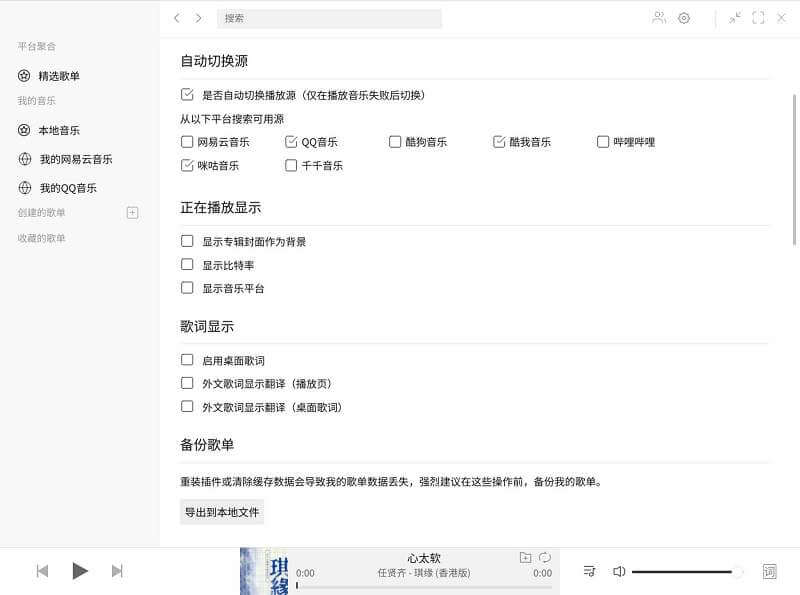The image size is (800, 595).
Task: Enable the 网易云音乐 search source checkbox
Action: (186, 141)
